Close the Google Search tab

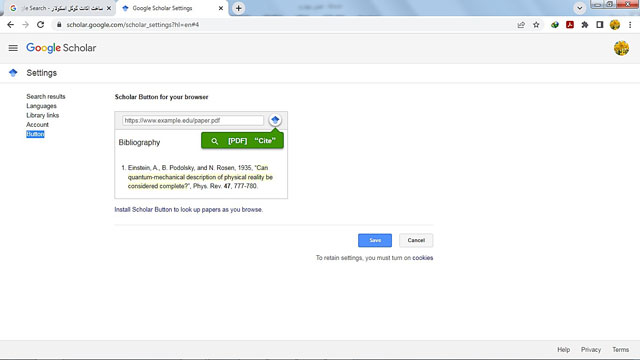click(x=109, y=8)
